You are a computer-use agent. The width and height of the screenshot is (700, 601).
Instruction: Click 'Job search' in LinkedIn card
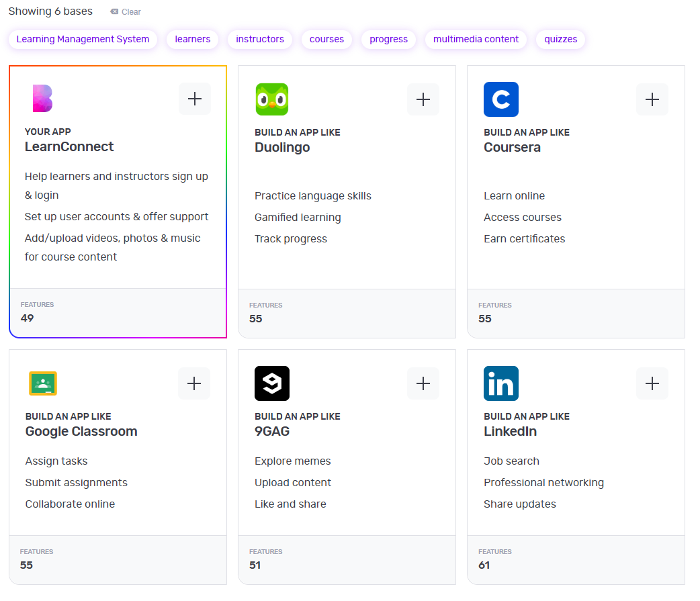click(511, 461)
